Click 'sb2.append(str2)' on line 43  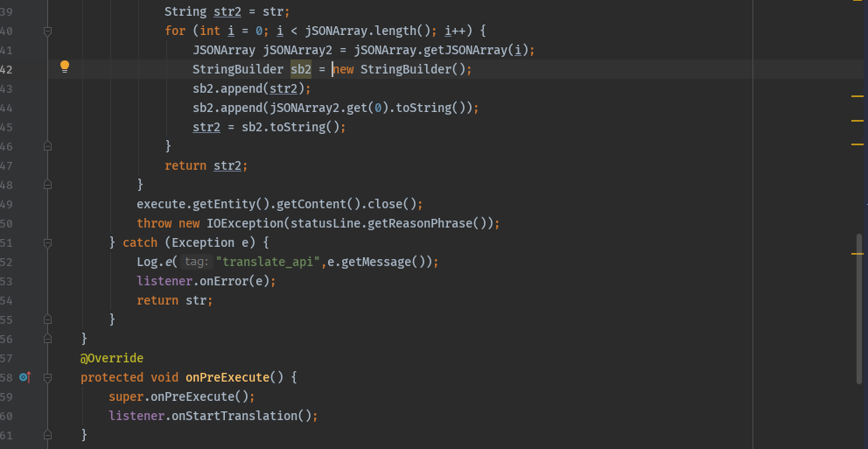248,88
